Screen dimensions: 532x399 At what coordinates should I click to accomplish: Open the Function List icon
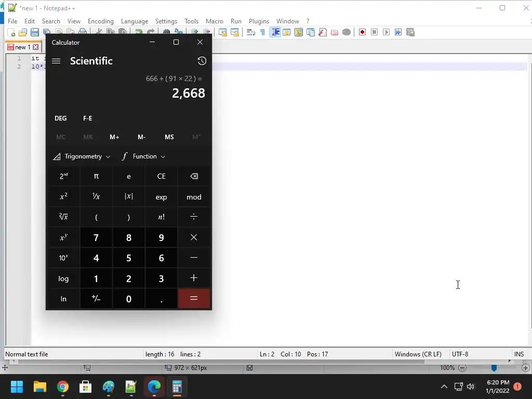pyautogui.click(x=322, y=32)
